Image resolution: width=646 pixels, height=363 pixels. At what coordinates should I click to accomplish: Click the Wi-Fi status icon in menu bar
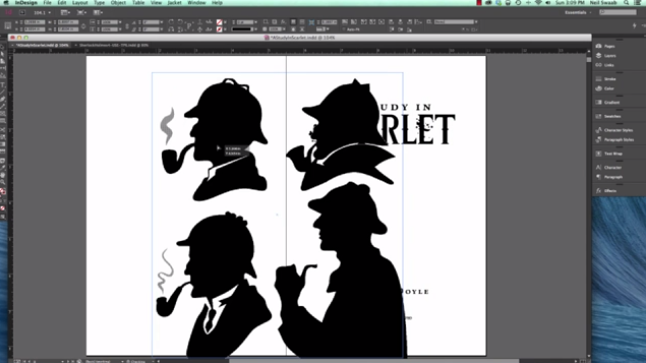538,2
